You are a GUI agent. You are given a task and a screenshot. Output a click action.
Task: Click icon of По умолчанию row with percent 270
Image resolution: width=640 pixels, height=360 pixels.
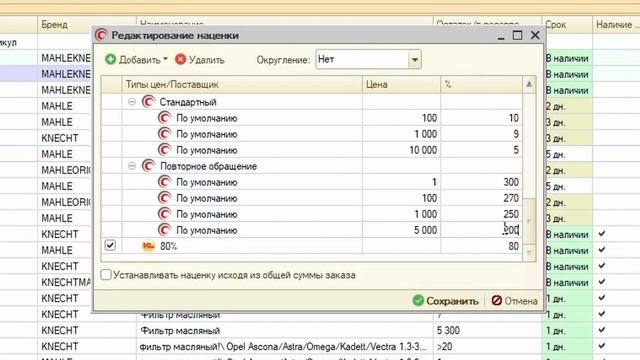[164, 198]
